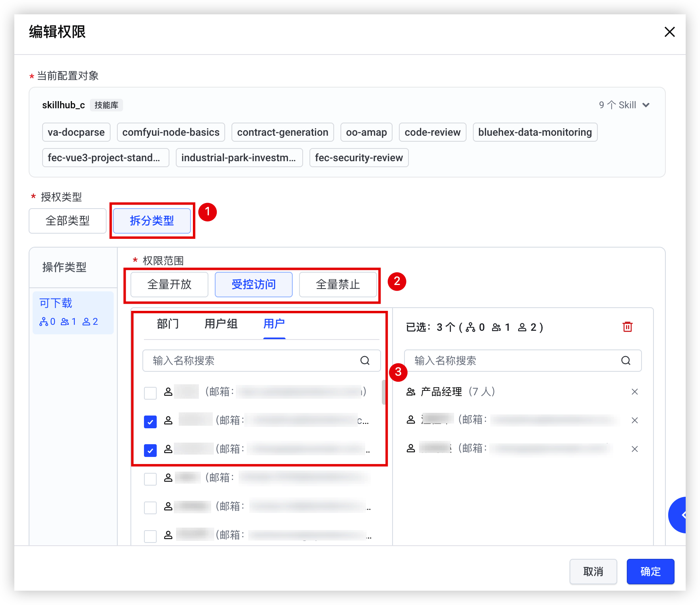The height and width of the screenshot is (605, 700).
Task: Click the search icon in the selected list search box
Action: click(x=626, y=361)
